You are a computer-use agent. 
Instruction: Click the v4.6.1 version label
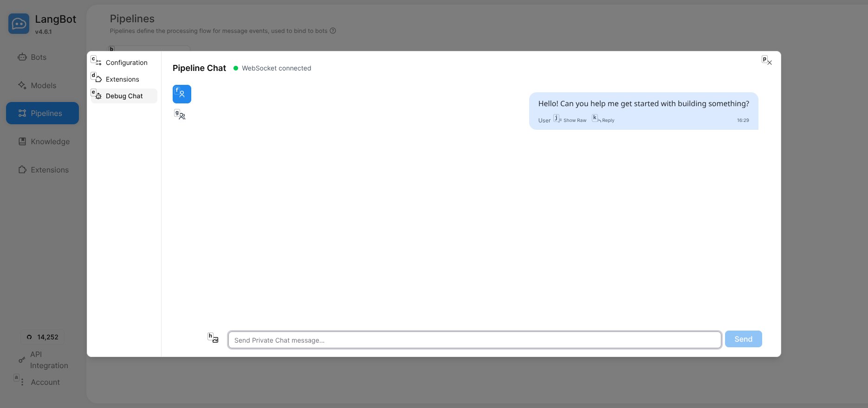coord(43,32)
